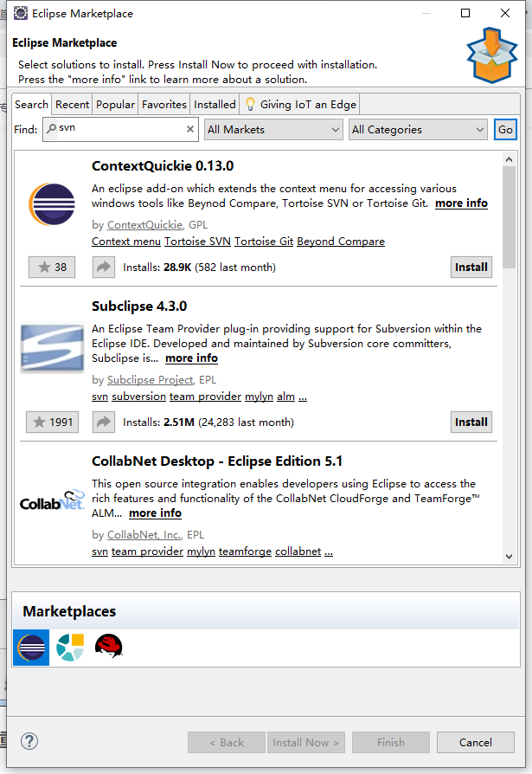Open the Subclipse Project author link
532x774 pixels.
[151, 380]
